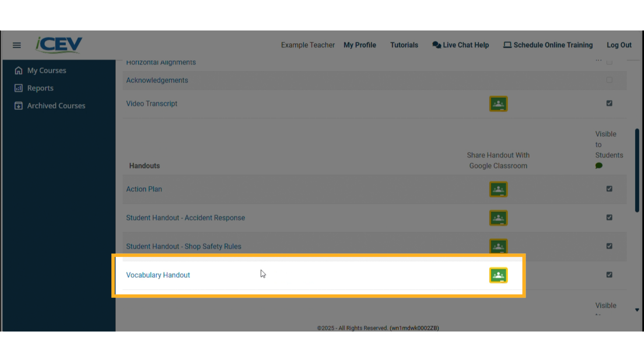Click the Archived Courses box icon
Viewport: 644px width, 362px height.
coord(18,106)
